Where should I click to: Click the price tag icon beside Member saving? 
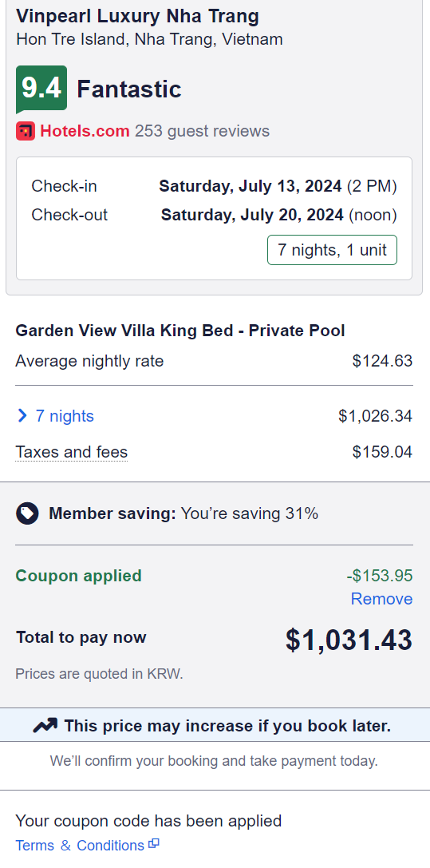click(x=27, y=513)
